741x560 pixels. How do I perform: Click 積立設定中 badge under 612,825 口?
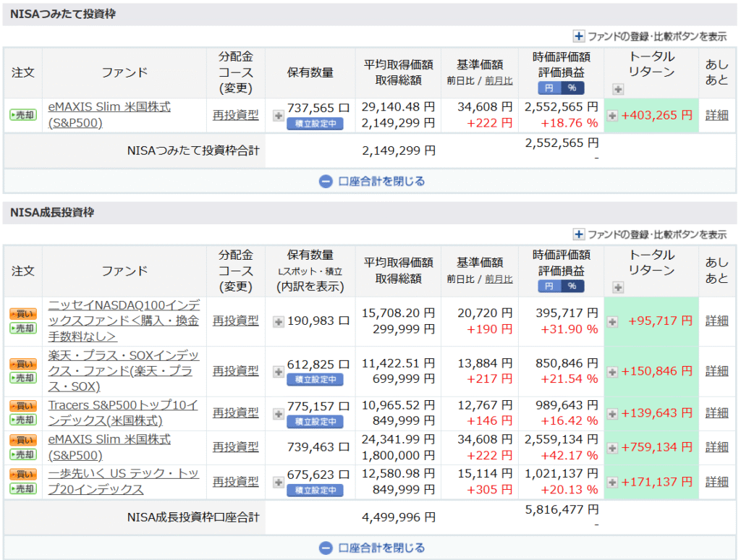pyautogui.click(x=316, y=379)
